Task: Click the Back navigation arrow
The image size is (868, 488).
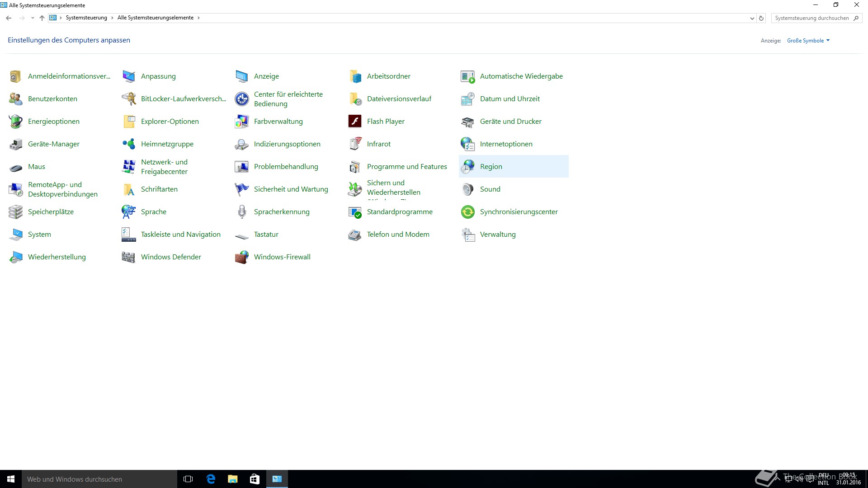Action: tap(9, 18)
